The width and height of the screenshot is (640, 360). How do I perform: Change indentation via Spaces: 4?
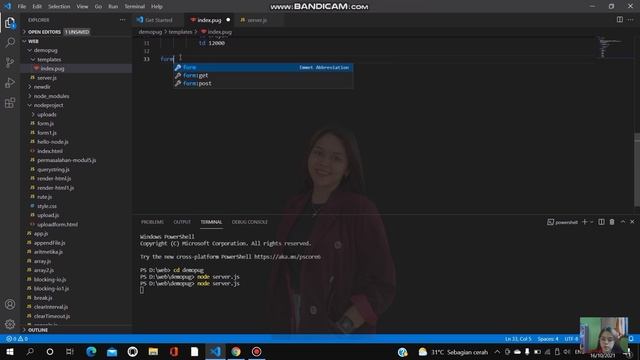coord(548,339)
